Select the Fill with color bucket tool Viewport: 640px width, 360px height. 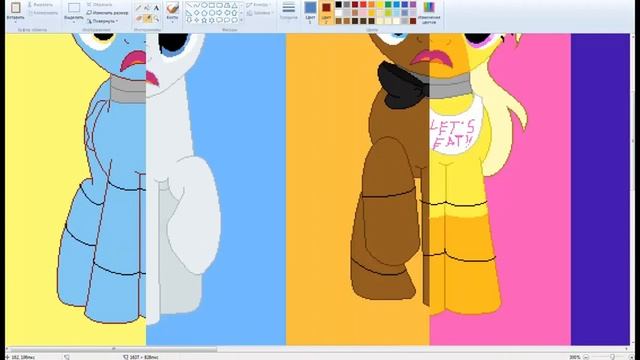click(147, 8)
